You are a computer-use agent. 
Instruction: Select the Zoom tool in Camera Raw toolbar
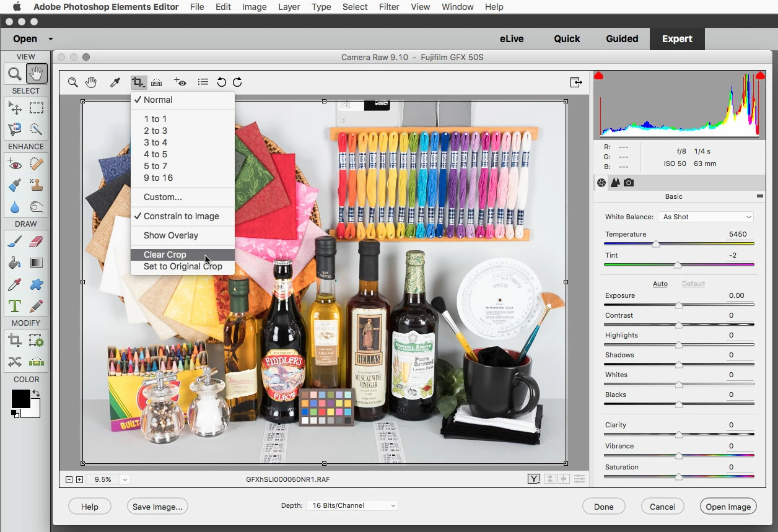click(x=73, y=82)
